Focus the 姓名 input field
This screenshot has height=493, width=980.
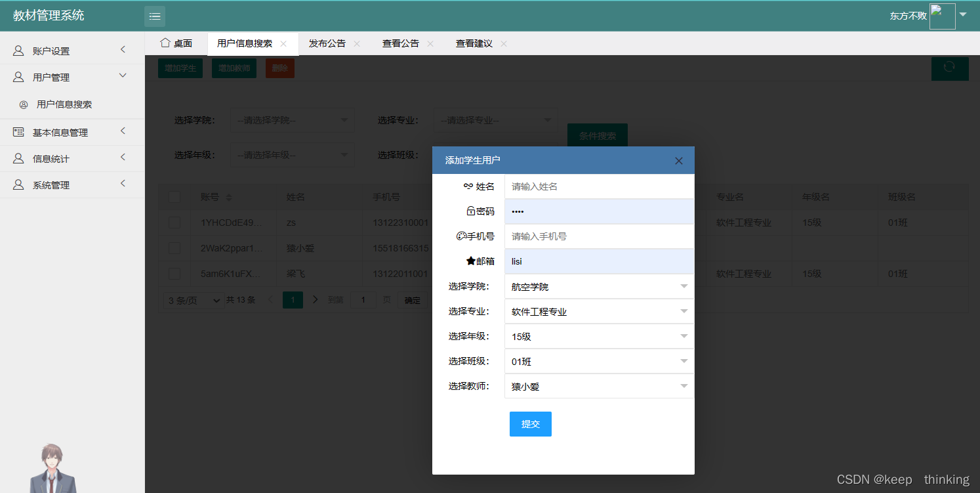click(600, 186)
